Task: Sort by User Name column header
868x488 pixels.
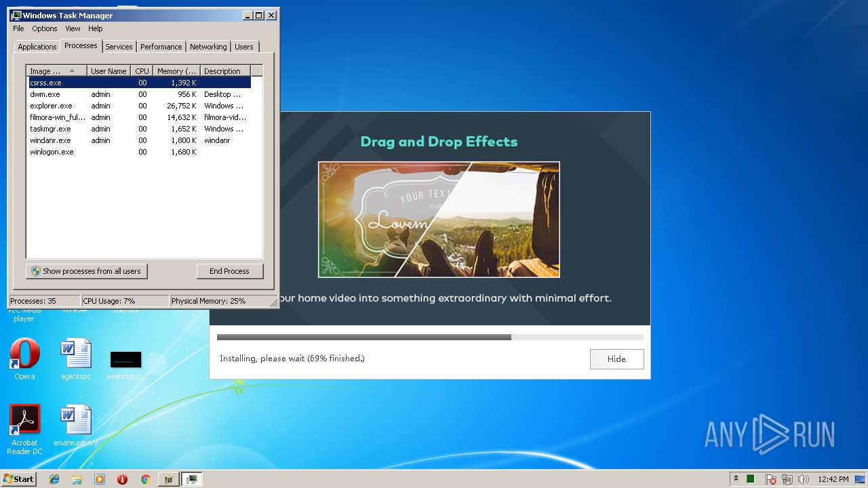Action: coord(108,70)
